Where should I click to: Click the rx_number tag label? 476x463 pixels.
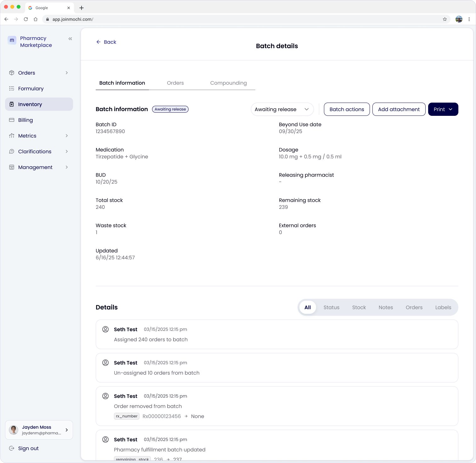point(127,416)
